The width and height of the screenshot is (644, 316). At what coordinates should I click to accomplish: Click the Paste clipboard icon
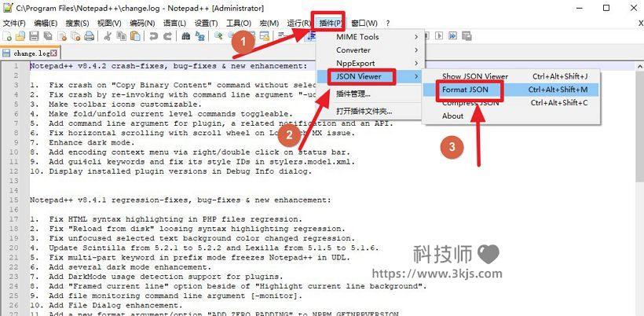coord(135,37)
